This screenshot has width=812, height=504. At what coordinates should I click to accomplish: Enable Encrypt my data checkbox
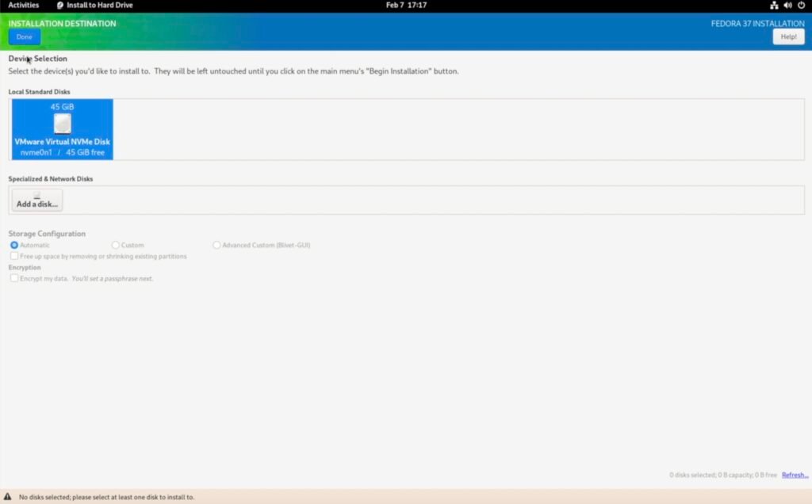pyautogui.click(x=14, y=278)
